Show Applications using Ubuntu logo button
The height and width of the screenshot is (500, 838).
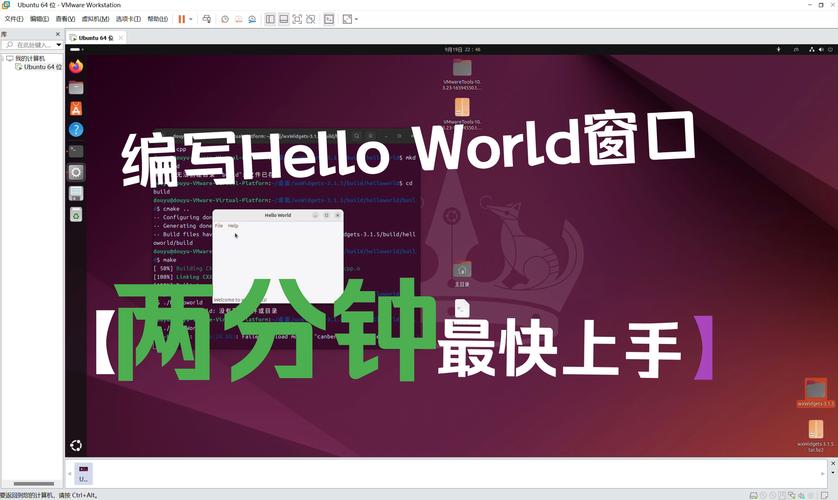pyautogui.click(x=76, y=445)
